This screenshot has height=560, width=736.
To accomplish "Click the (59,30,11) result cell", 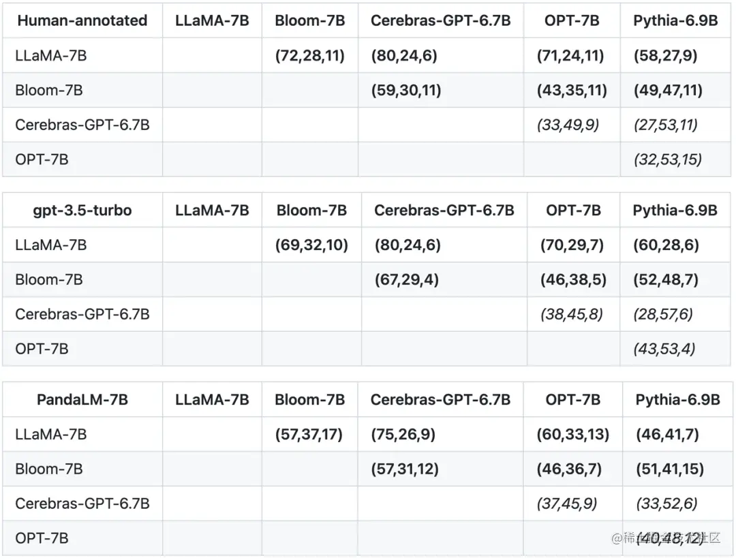I will point(406,91).
